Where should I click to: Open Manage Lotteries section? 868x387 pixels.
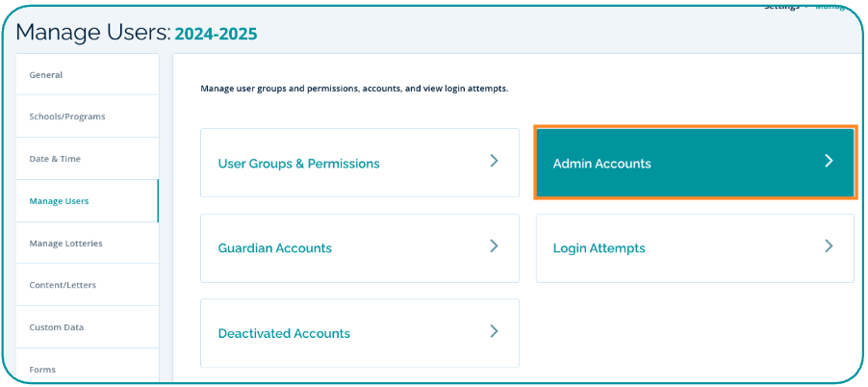pos(65,244)
